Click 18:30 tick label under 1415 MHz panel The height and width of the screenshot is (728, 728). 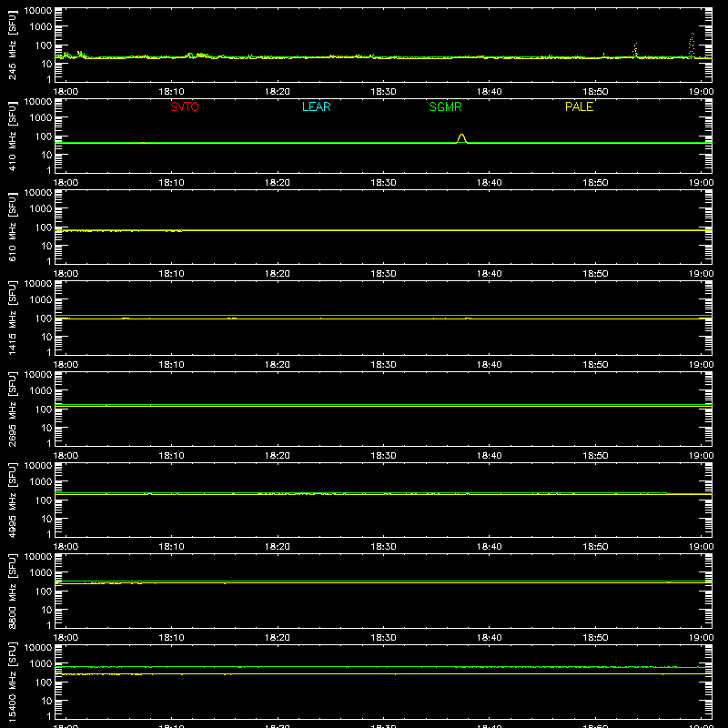pos(383,365)
